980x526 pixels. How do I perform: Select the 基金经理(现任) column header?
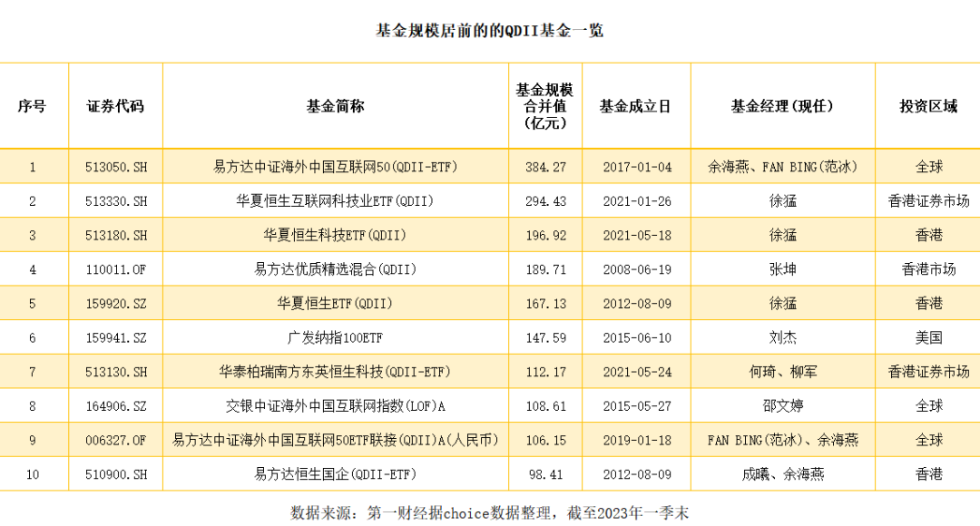click(x=782, y=106)
